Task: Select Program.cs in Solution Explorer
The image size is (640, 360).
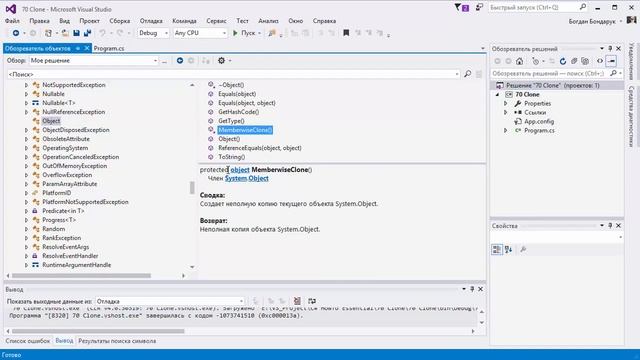Action: click(x=539, y=131)
